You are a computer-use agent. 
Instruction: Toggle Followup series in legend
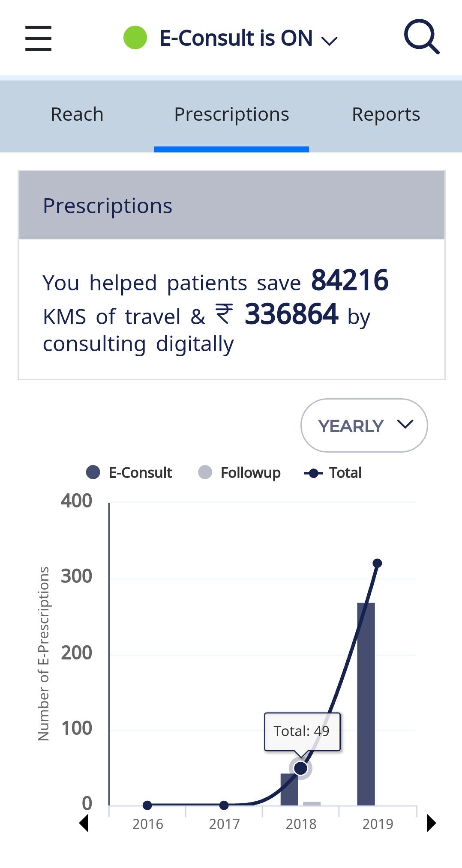coord(240,473)
